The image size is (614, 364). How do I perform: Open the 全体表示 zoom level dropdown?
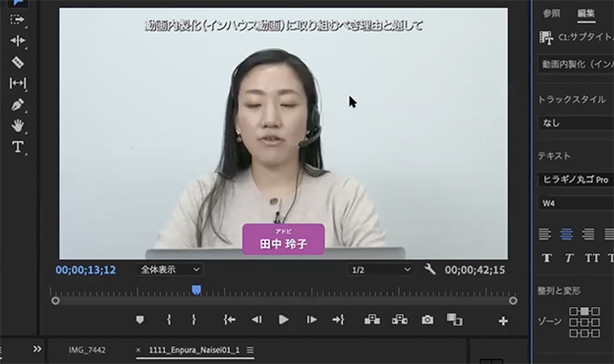point(170,270)
